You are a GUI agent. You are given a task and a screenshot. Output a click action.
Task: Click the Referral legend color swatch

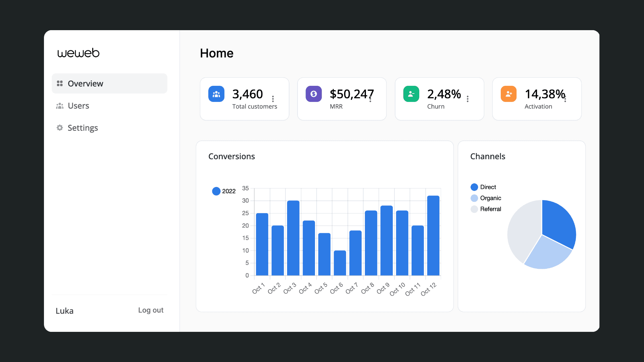(474, 209)
